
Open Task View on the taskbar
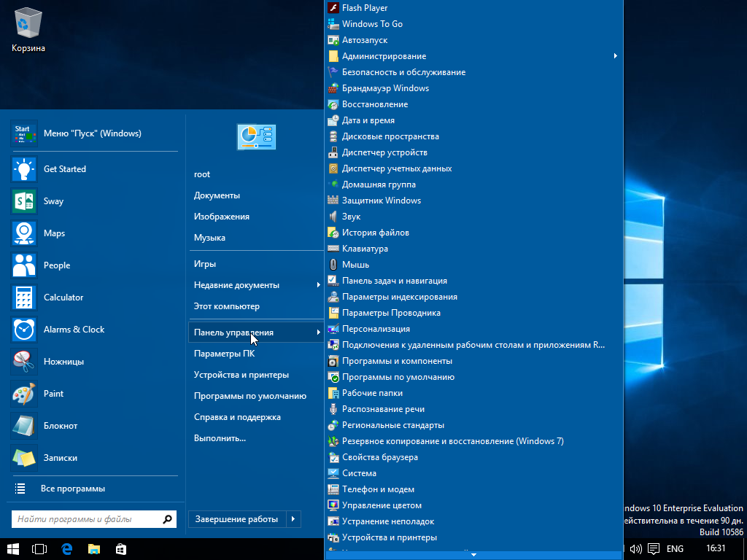[39, 549]
